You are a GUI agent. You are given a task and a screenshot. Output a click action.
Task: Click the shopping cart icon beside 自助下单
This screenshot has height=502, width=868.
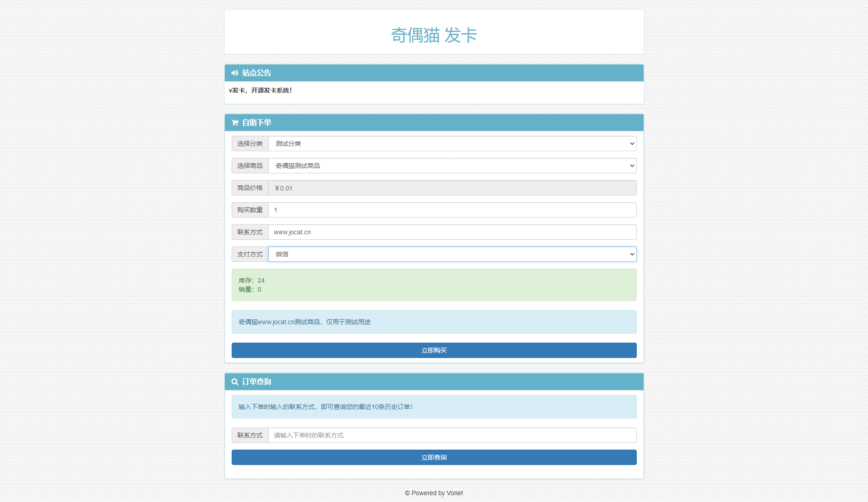coord(235,122)
